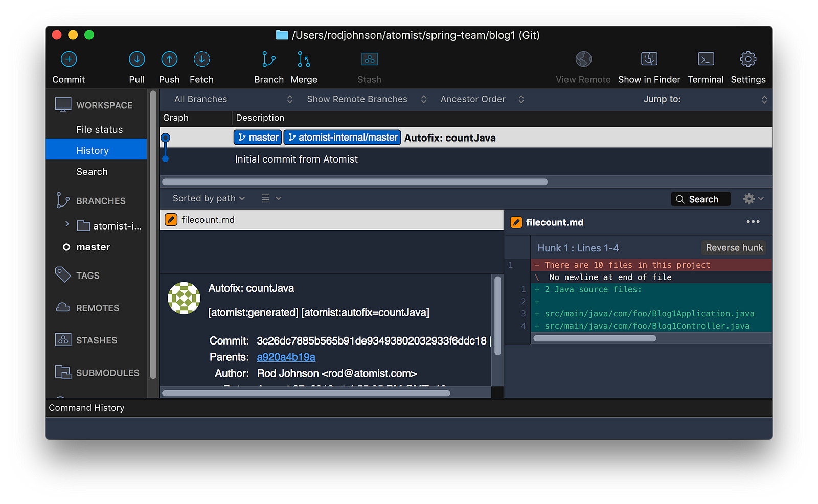
Task: Click the Reverse hunk button
Action: coord(734,248)
